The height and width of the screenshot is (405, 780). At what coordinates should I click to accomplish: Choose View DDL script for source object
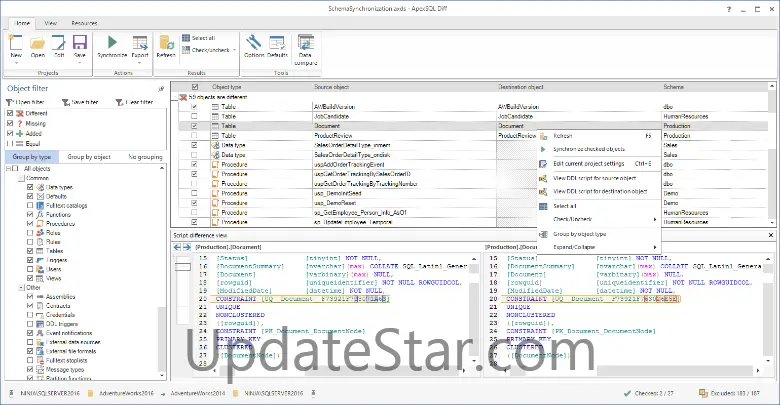pyautogui.click(x=599, y=178)
